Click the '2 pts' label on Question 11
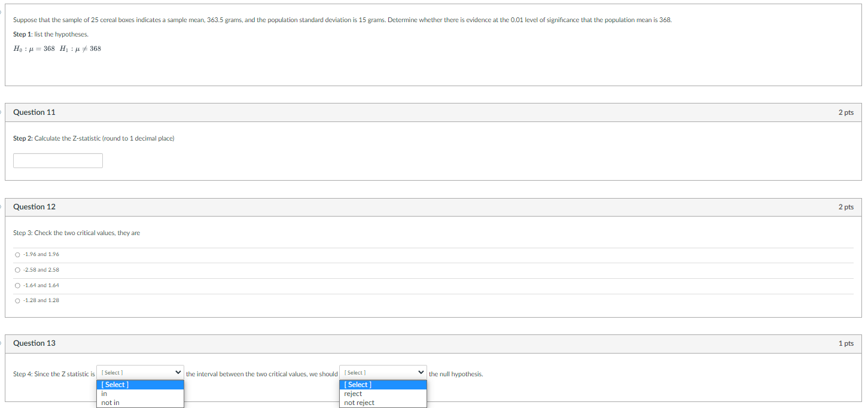 pos(846,112)
